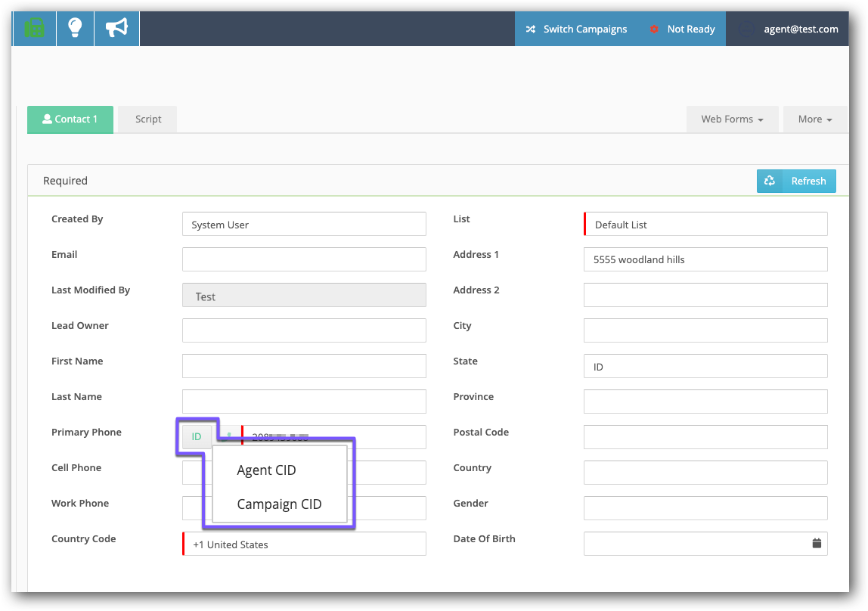Click the recycle icon on Refresh button
Viewport: 868px width, 611px height.
click(770, 181)
